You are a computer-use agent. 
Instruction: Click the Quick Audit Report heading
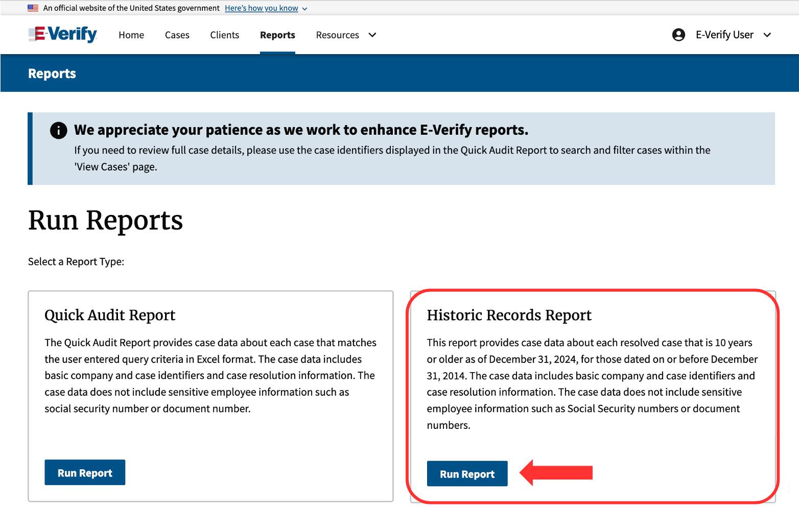point(110,316)
